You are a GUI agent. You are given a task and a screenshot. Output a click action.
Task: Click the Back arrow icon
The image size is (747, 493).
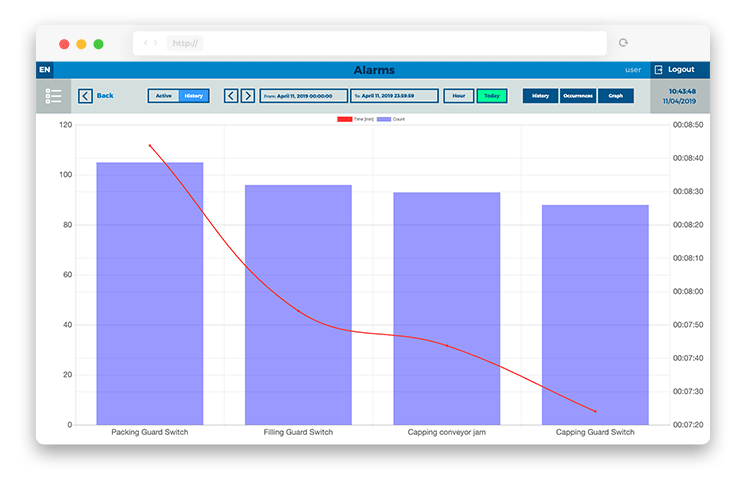(85, 96)
